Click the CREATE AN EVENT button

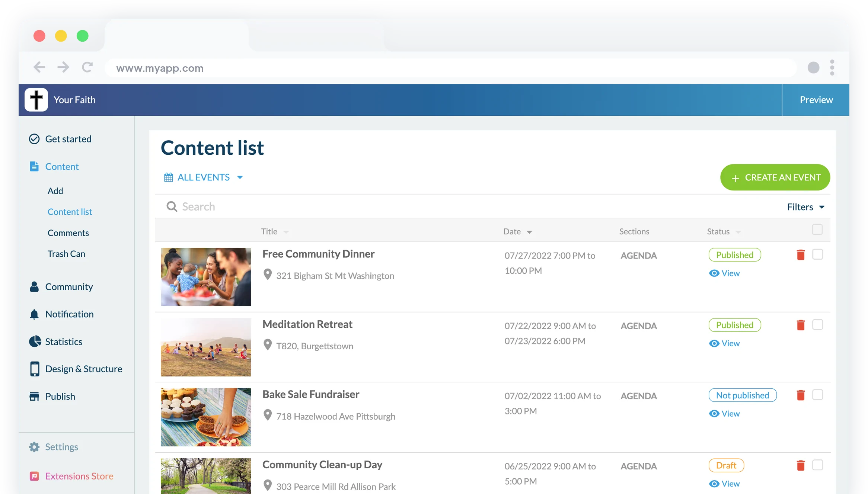[775, 177]
